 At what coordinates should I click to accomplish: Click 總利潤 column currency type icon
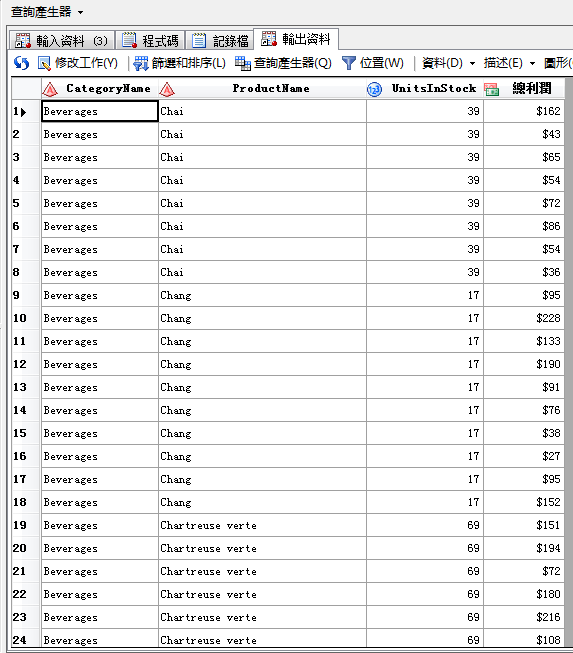click(x=491, y=89)
